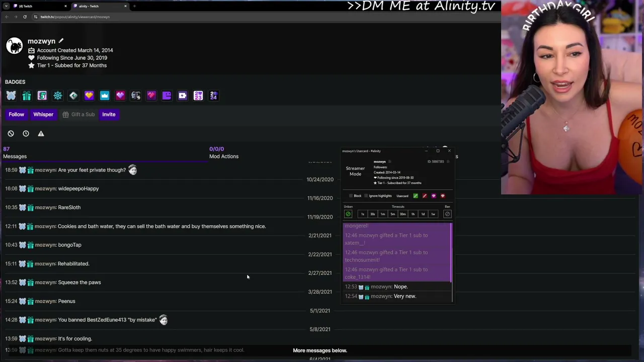The height and width of the screenshot is (362, 644).
Task: Click the Usercard button label
Action: coord(402,196)
